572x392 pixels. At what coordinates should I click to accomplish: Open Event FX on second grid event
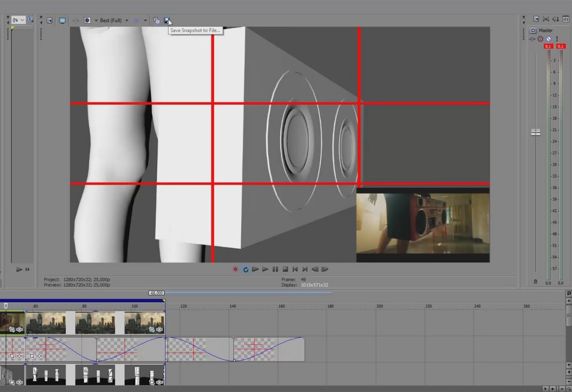(x=39, y=356)
